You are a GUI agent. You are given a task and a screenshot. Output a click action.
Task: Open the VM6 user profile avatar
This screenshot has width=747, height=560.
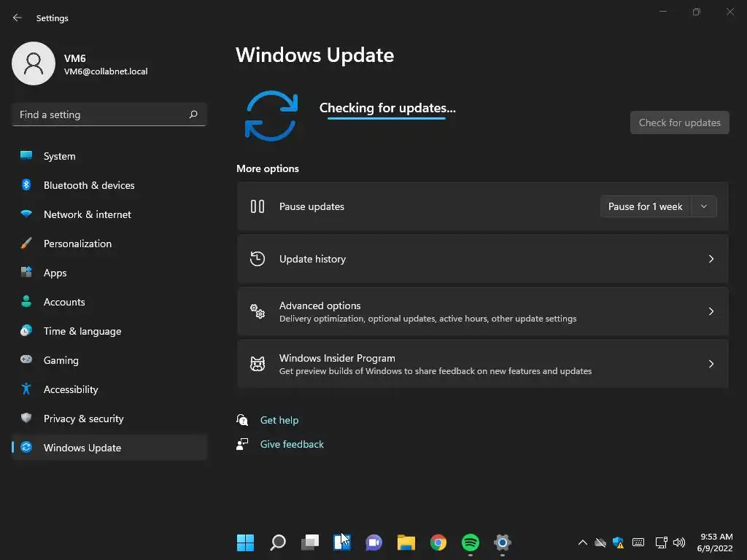pyautogui.click(x=34, y=63)
